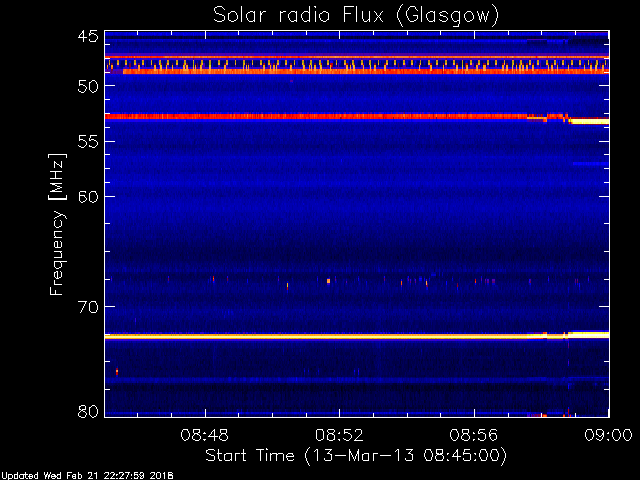This screenshot has width=640, height=480.
Task: Click the '55' frequency tick label
Action: click(88, 142)
